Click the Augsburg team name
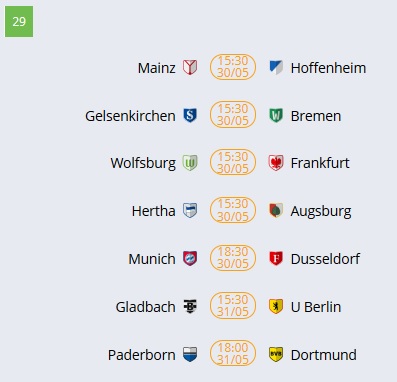Viewport: 397px width, 382px height. tap(321, 211)
